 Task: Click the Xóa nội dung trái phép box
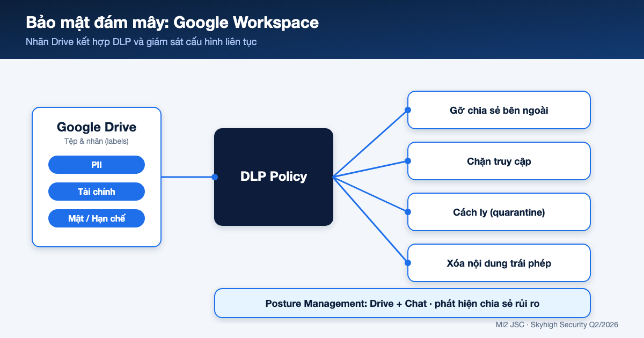(499, 263)
